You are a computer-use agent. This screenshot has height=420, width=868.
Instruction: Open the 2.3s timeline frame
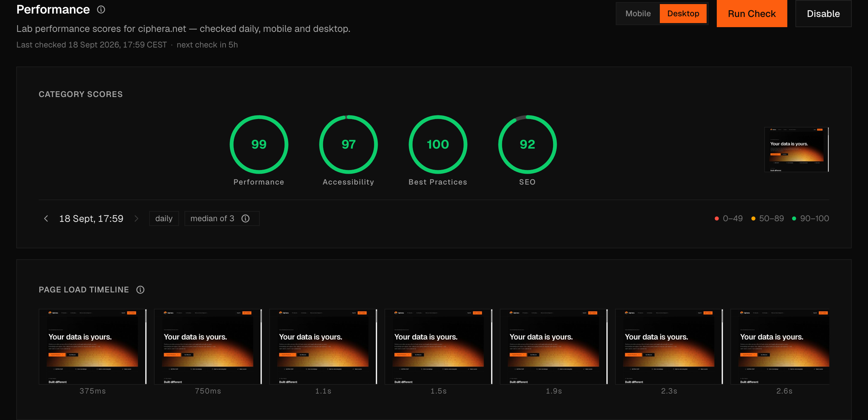point(669,347)
